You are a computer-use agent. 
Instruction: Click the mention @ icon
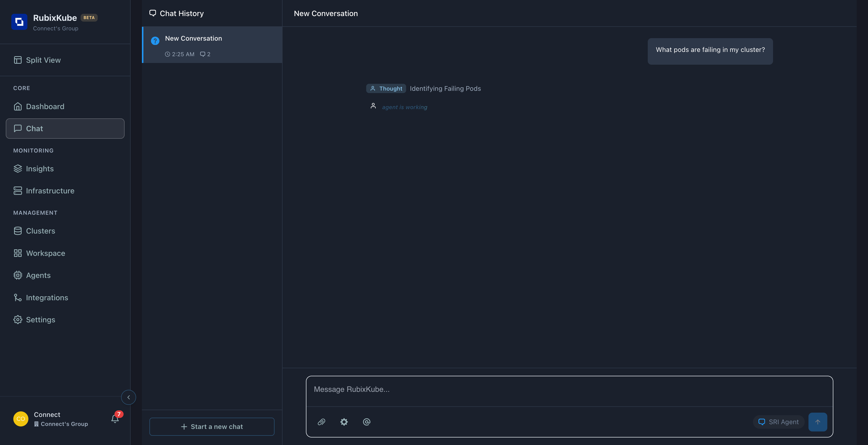pos(366,422)
